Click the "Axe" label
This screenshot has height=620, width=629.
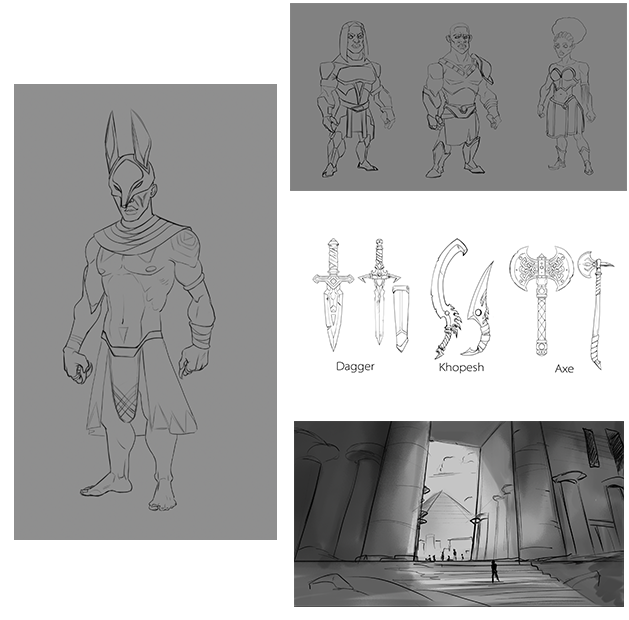[x=564, y=369]
